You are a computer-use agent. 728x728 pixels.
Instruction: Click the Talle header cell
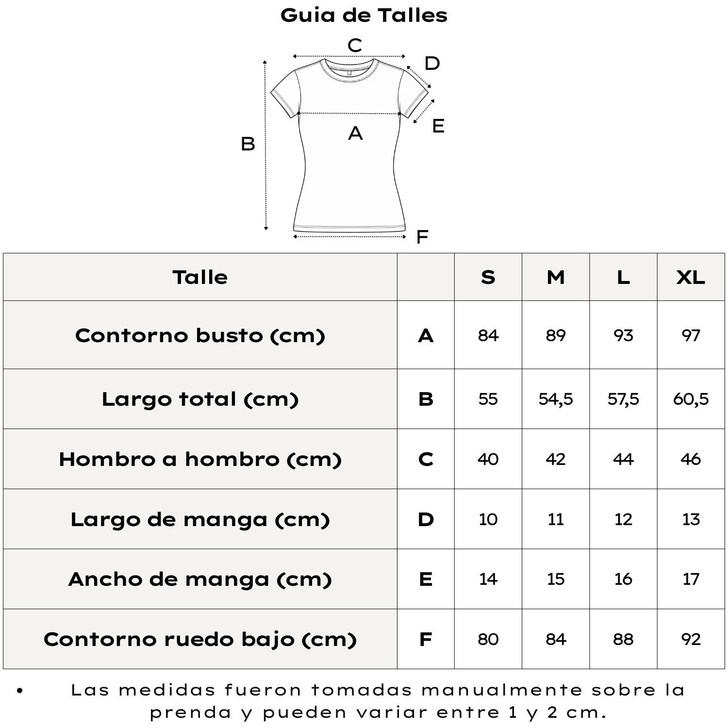200,277
